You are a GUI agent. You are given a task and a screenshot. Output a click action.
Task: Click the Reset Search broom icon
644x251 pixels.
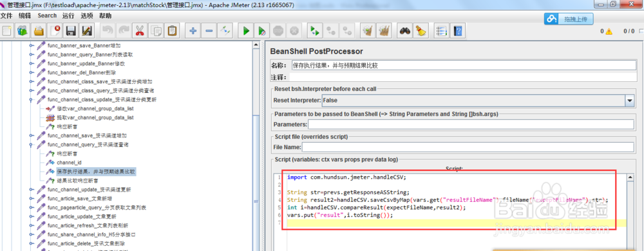421,31
